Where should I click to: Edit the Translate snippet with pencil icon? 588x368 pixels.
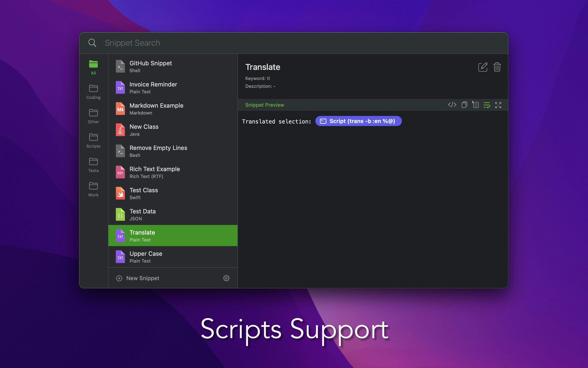pyautogui.click(x=483, y=67)
